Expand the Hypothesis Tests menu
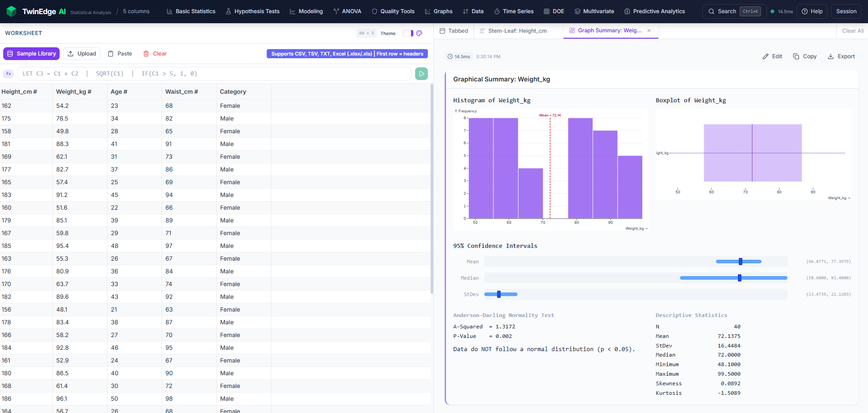This screenshot has width=868, height=413. (x=253, y=11)
